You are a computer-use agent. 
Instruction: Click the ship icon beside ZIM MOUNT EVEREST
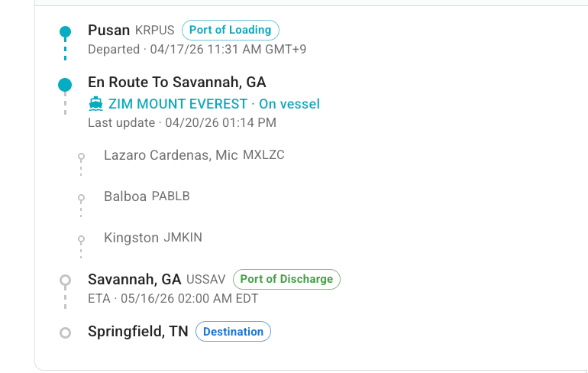(x=95, y=104)
